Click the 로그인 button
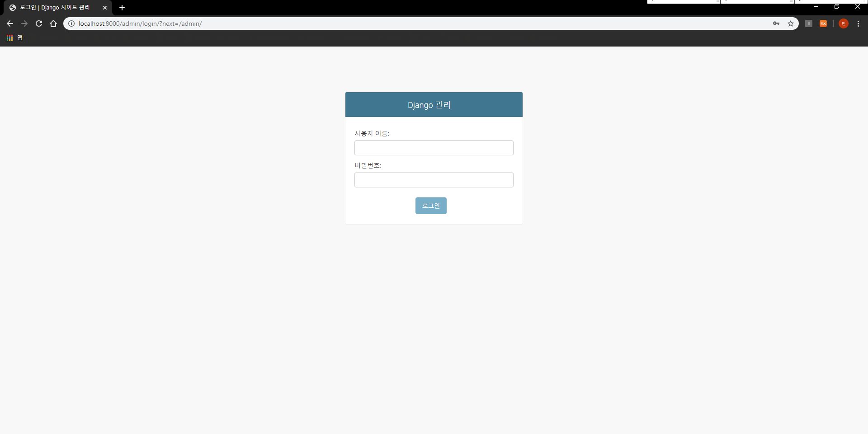 pos(431,205)
